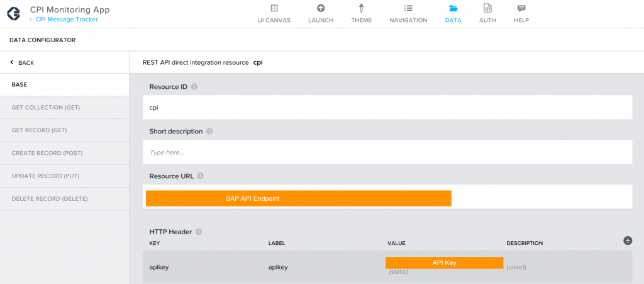Click the HTTP Header info icon
Image resolution: width=644 pixels, height=284 pixels.
click(198, 232)
